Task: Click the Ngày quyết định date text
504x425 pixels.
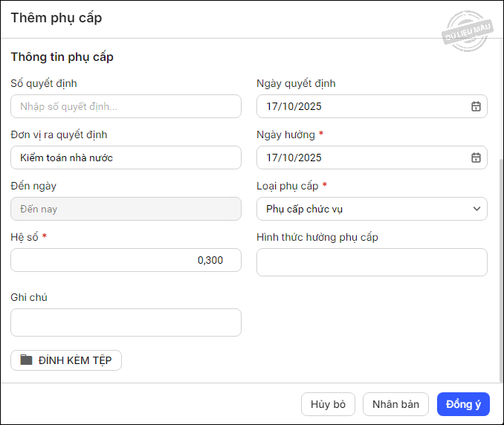Action: (294, 106)
